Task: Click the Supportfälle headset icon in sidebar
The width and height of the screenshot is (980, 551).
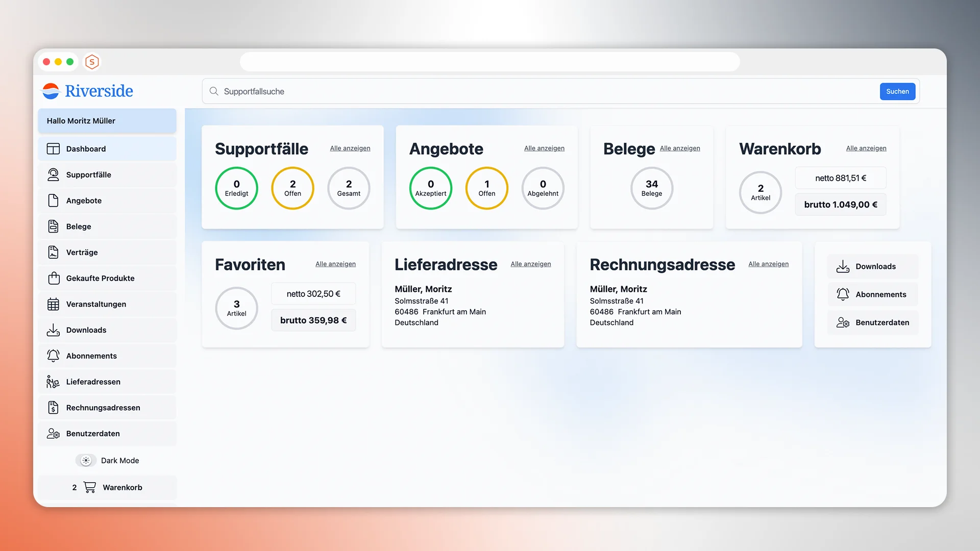Action: 53,174
